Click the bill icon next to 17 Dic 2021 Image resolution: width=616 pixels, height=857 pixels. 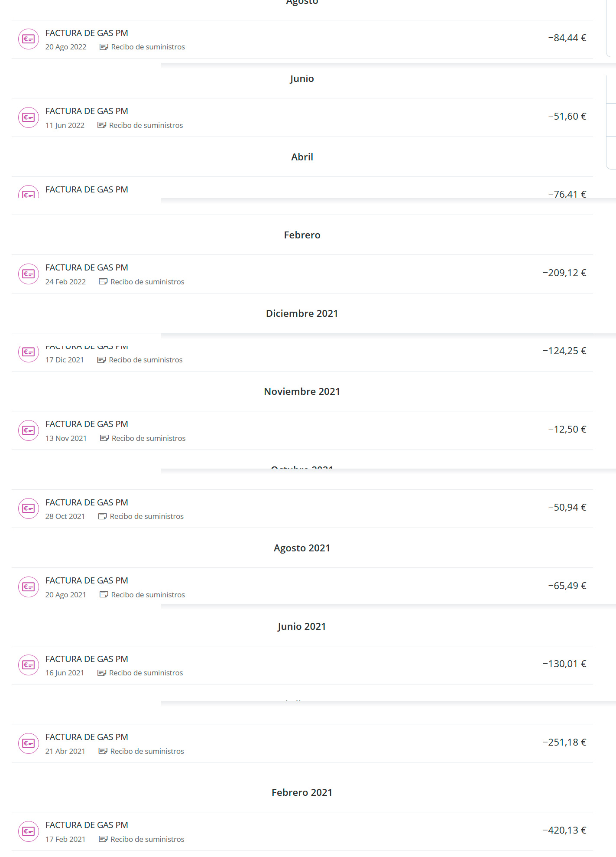[29, 352]
